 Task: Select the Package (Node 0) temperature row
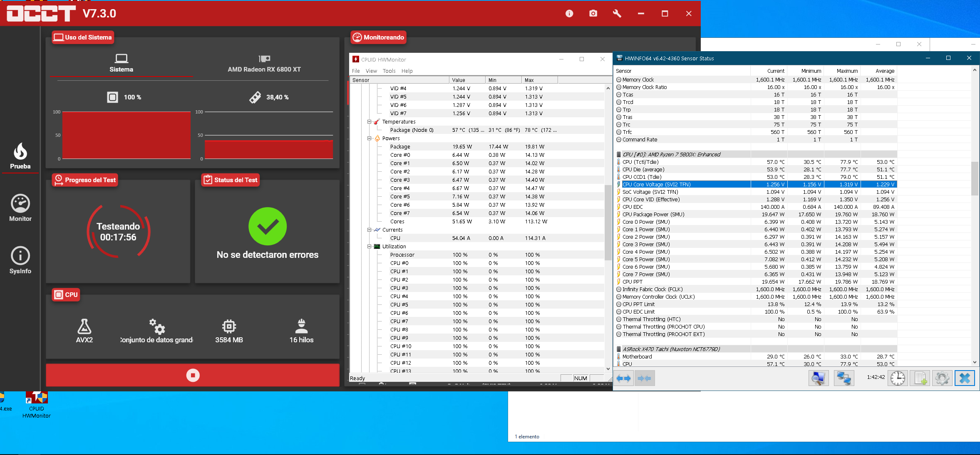(x=477, y=130)
